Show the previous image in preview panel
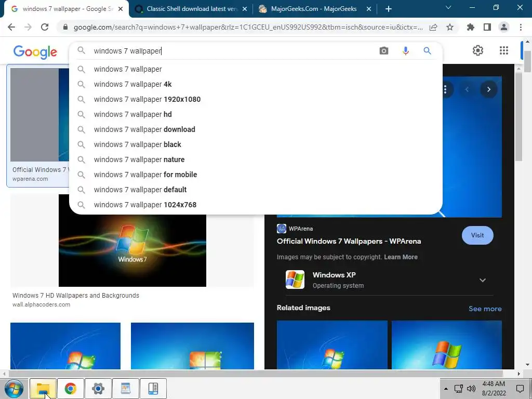This screenshot has height=399, width=532. 467,89
